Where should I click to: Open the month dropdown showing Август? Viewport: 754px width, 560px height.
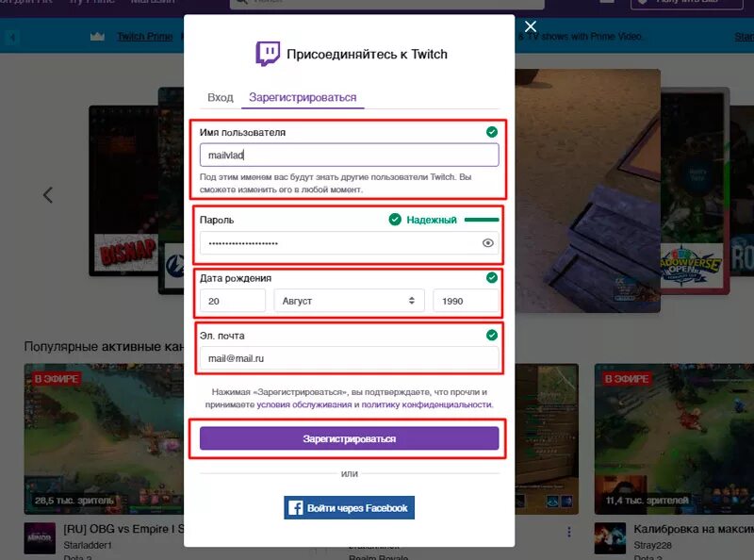point(349,301)
